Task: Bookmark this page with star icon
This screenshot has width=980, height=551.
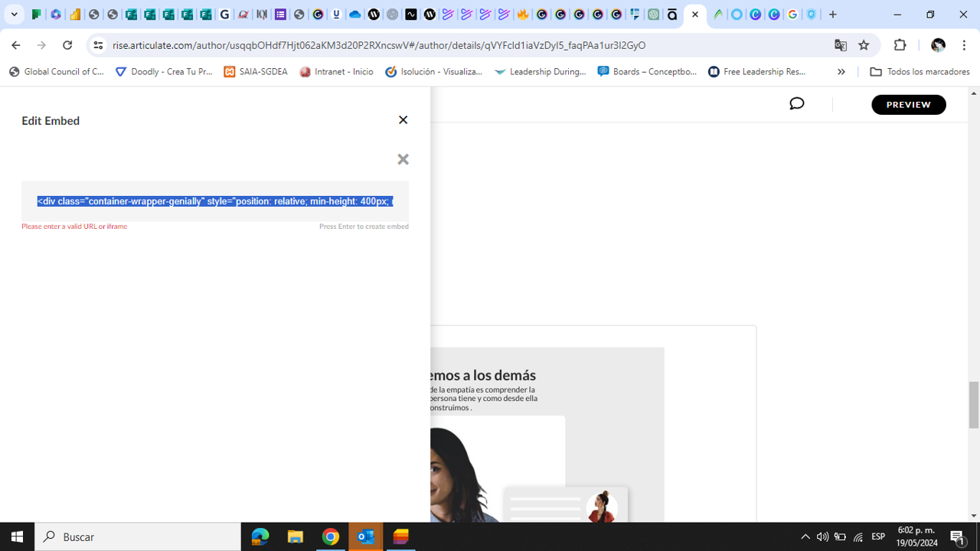Action: tap(864, 45)
